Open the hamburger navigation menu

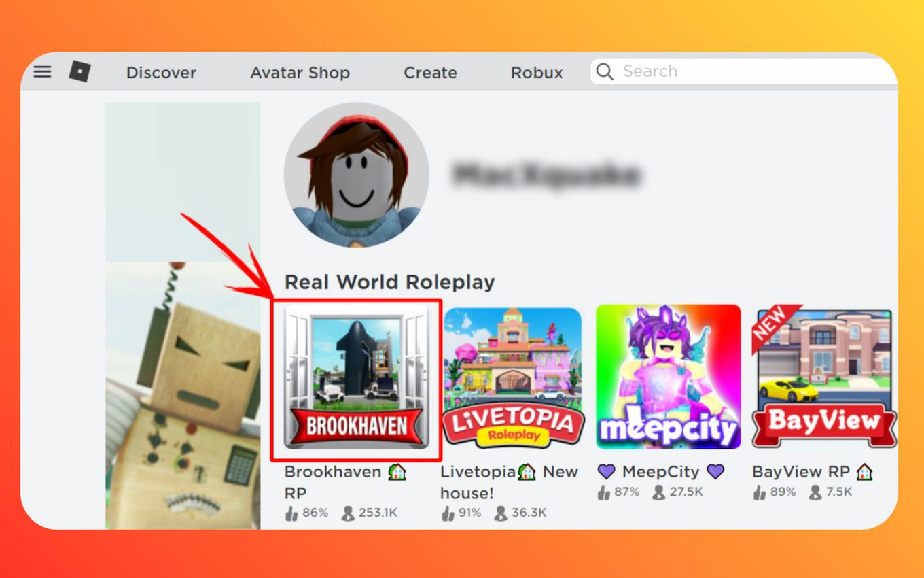[42, 71]
